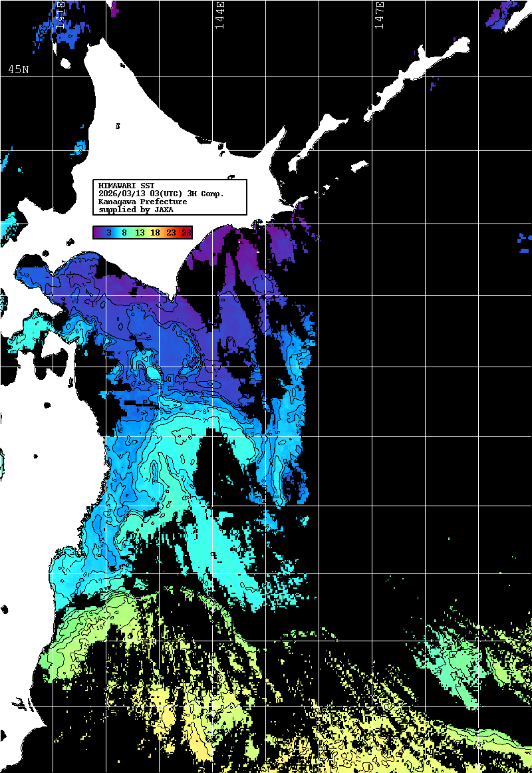Click the 2026/03/13 03(UTC) date line
The height and width of the screenshot is (773, 532).
coord(161,194)
